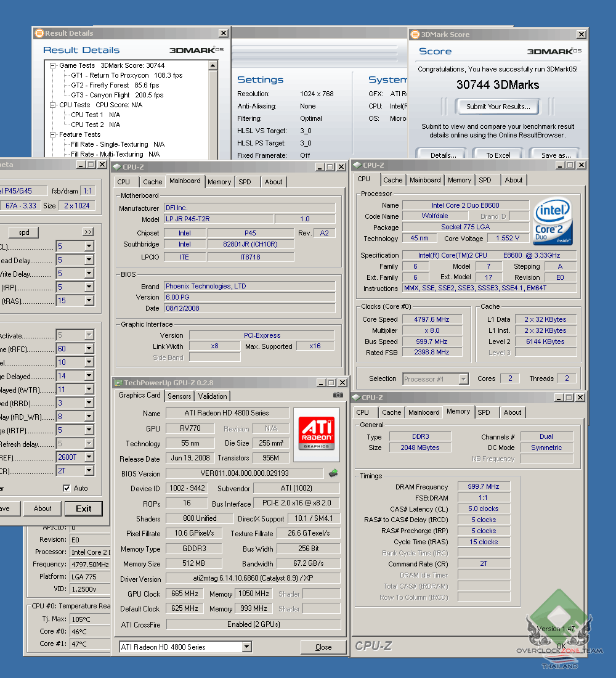Switch to SPD tab in Mainboard CPU-Z window

(245, 182)
